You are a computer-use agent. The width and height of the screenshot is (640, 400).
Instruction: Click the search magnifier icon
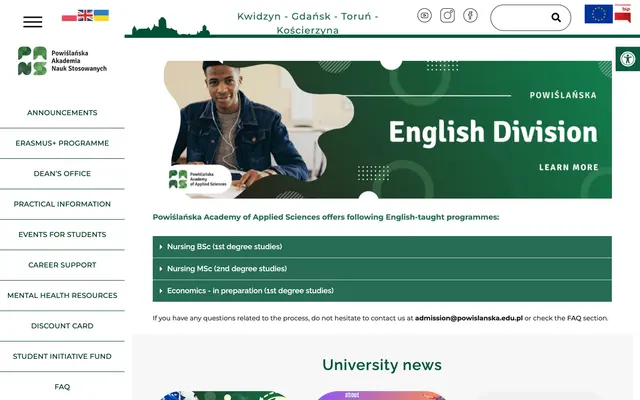[x=556, y=18]
